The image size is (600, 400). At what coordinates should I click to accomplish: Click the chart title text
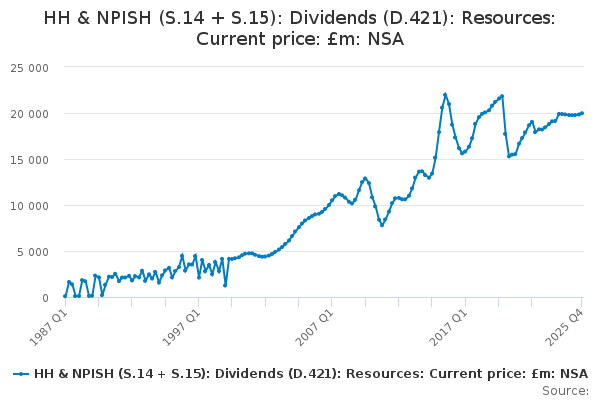tap(300, 28)
